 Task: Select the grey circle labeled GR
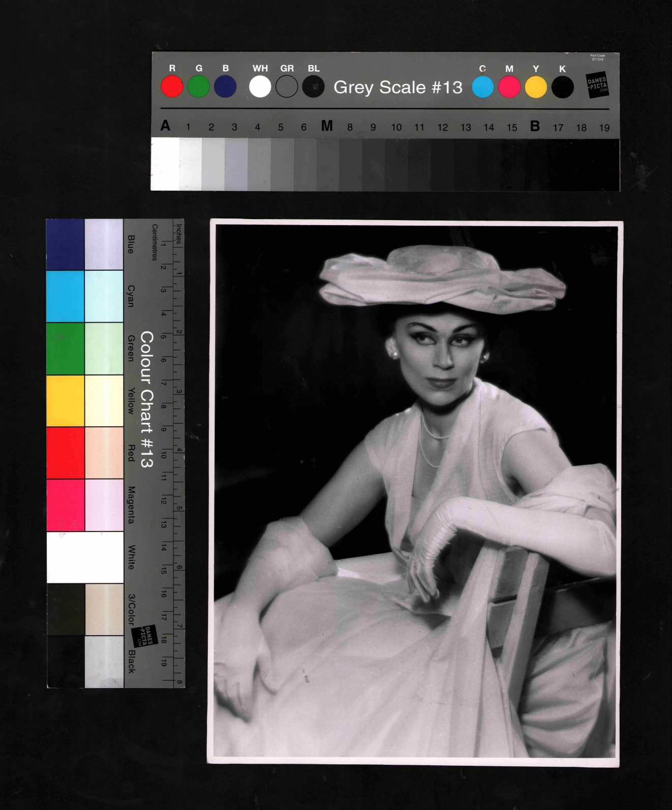(x=287, y=86)
